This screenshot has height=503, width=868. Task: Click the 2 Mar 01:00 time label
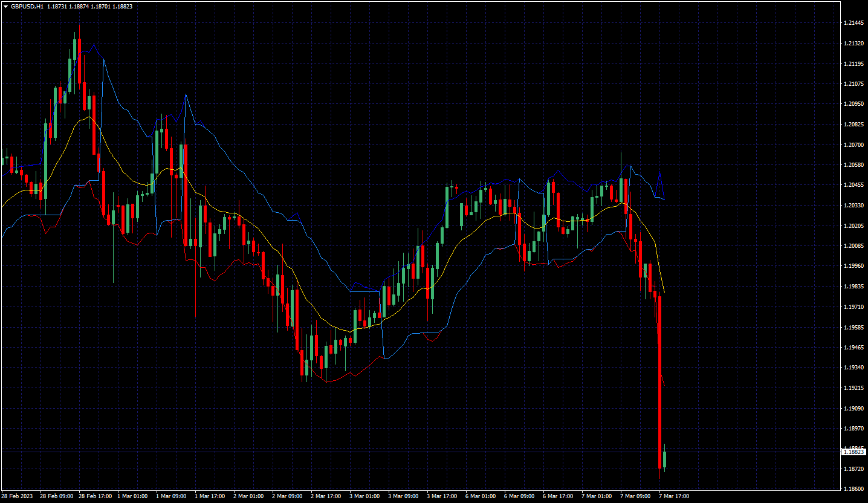click(248, 496)
